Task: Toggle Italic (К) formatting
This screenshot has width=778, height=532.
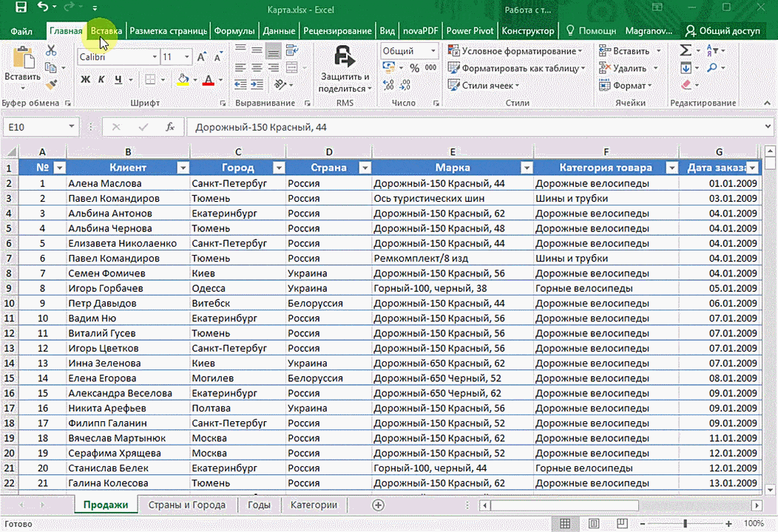Action: 101,80
